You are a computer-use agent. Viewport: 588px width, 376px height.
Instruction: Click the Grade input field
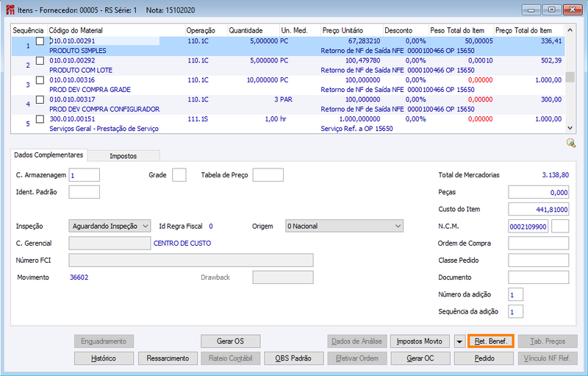(179, 175)
